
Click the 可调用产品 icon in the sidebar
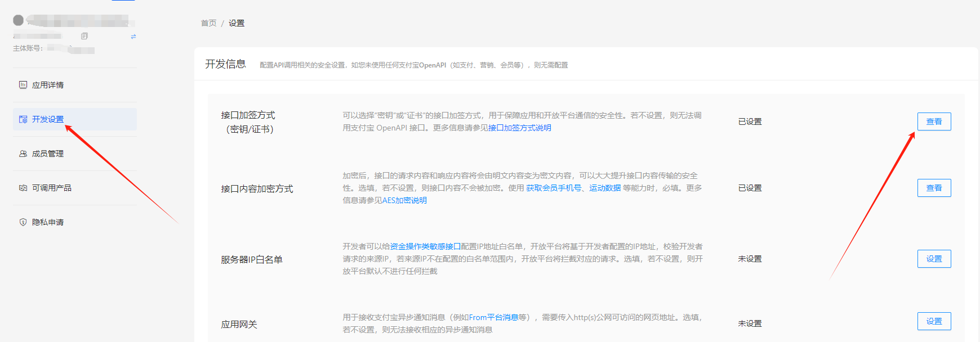[23, 188]
